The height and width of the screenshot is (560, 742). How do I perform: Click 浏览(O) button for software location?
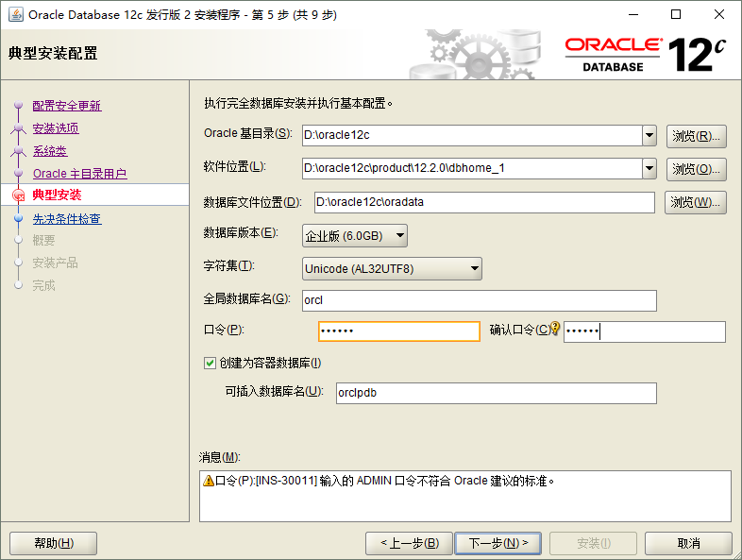(696, 169)
